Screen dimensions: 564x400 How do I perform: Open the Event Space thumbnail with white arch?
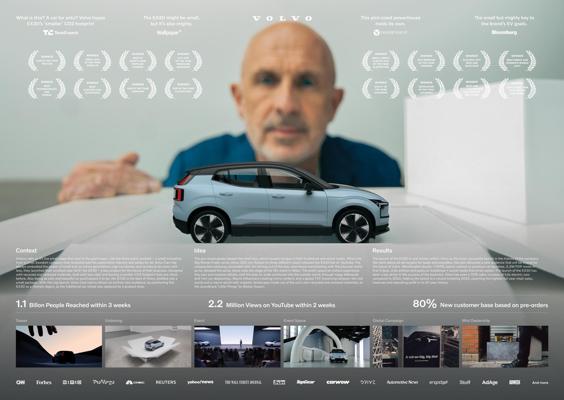[x=327, y=346]
